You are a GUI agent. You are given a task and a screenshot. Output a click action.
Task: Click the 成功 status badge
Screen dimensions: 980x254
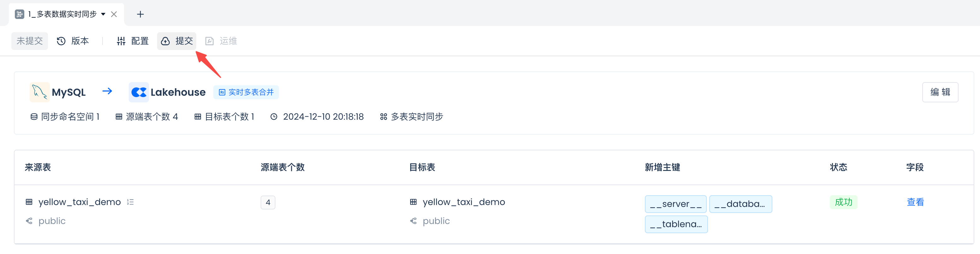coord(843,202)
